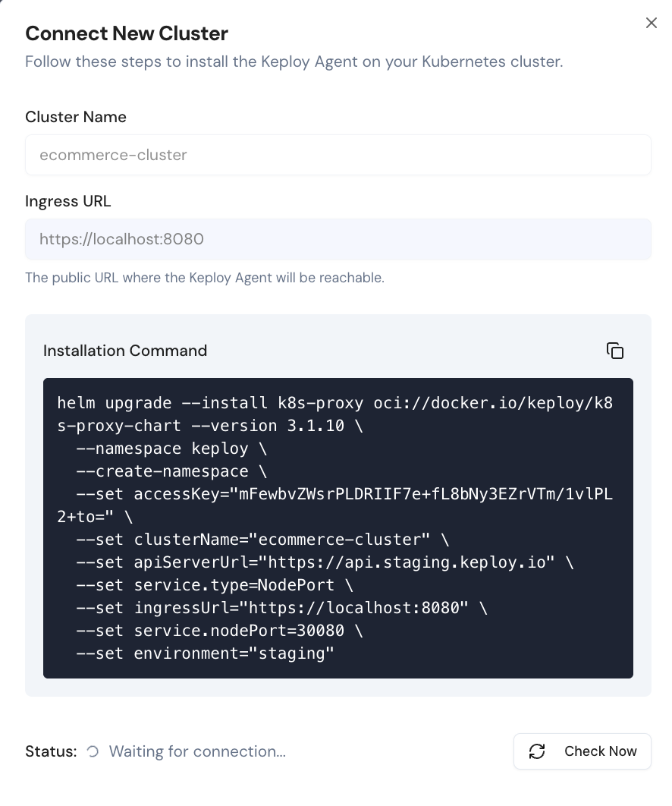Click the service.type=NodePort line
Image resolution: width=672 pixels, height=806 pixels.
point(215,585)
